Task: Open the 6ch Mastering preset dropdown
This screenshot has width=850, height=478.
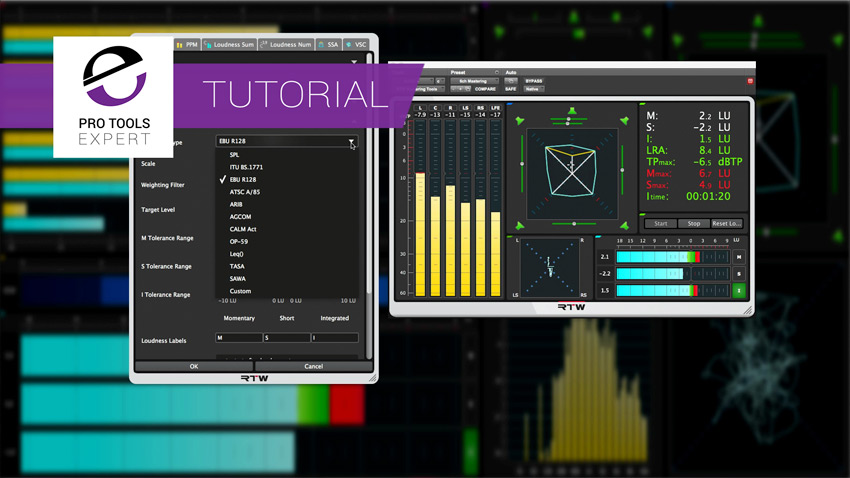Action: tap(474, 81)
